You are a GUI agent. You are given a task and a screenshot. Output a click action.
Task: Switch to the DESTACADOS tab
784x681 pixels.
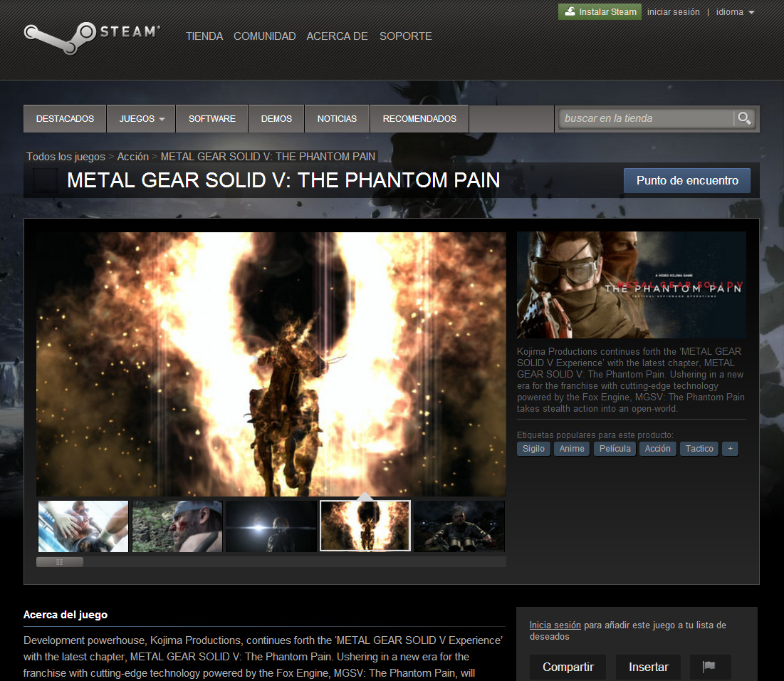click(64, 118)
